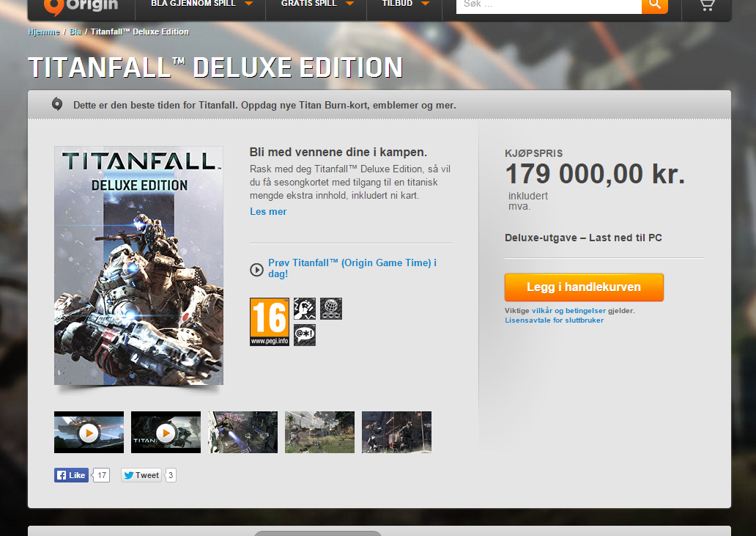756x536 pixels.
Task: Click the PEGI violence descriptor icon
Action: [x=305, y=309]
